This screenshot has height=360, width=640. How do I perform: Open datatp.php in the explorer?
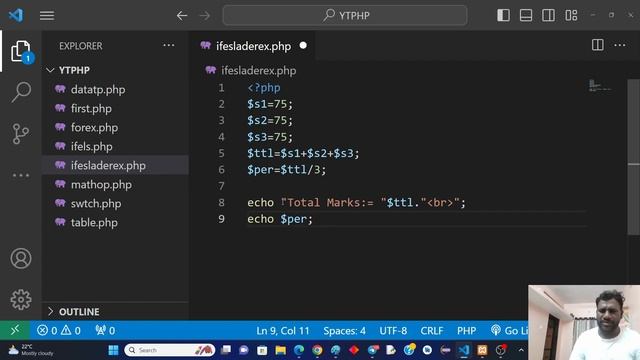pyautogui.click(x=98, y=89)
